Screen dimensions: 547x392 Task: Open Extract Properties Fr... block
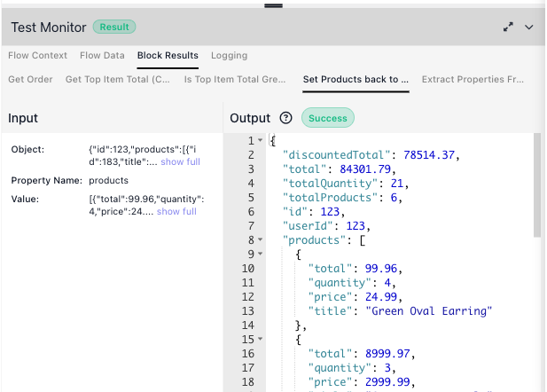click(x=473, y=79)
